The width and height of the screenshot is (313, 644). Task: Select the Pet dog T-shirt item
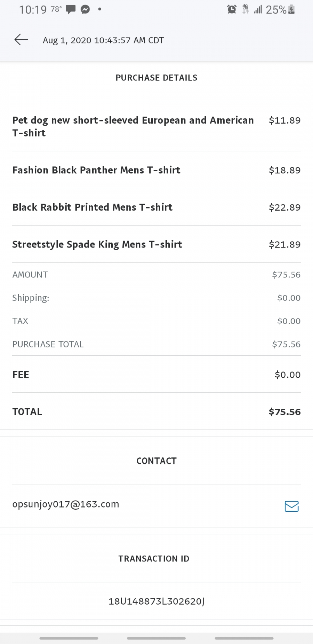coord(156,126)
